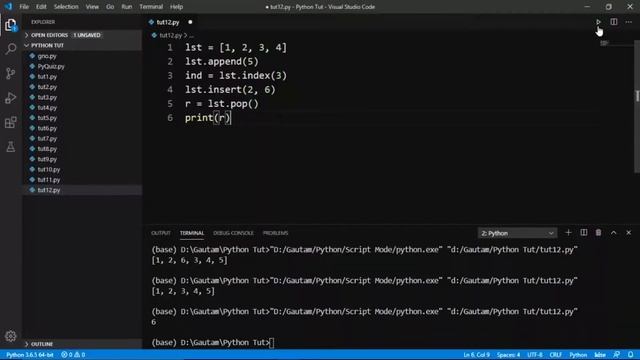Open the Manage gear icon

(11, 336)
